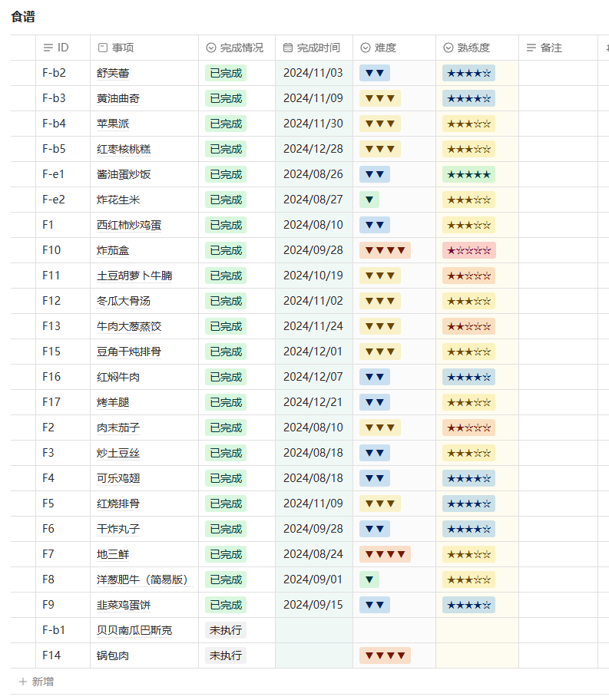The image size is (609, 700).
Task: Click the 食谱 table title
Action: pyautogui.click(x=23, y=17)
